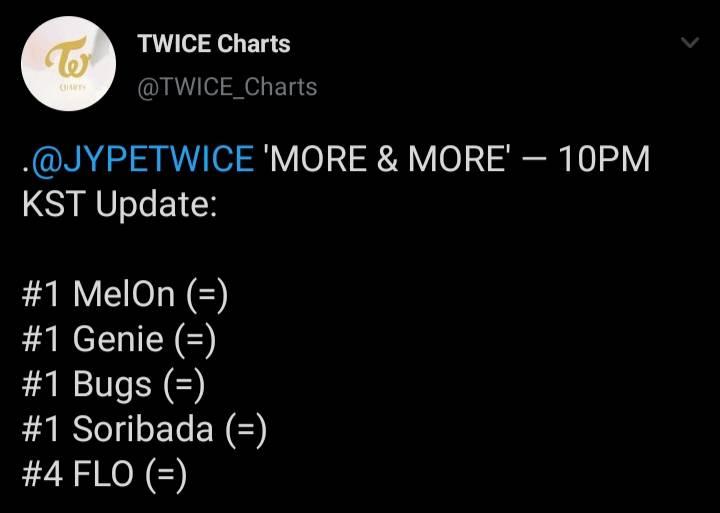This screenshot has height=513, width=720.
Task: Click the (=) symbol beside MelOn
Action: (x=207, y=296)
